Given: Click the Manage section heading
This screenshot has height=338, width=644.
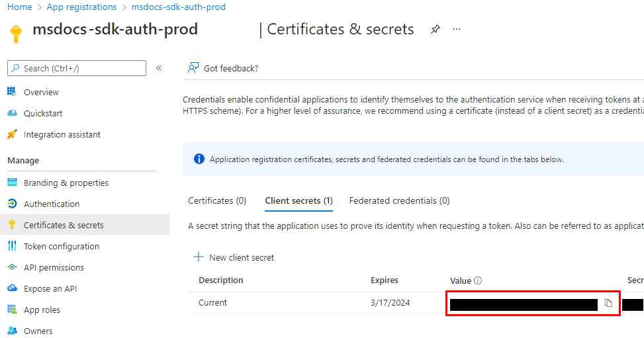Looking at the screenshot, I should click(x=23, y=161).
